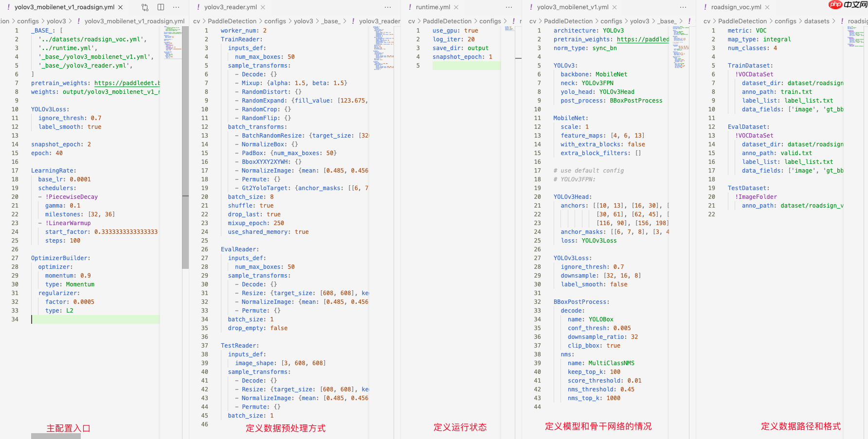Viewport: 868px width, 439px height.
Task: Click the horizontal scrollbar under first editor
Action: point(56,436)
